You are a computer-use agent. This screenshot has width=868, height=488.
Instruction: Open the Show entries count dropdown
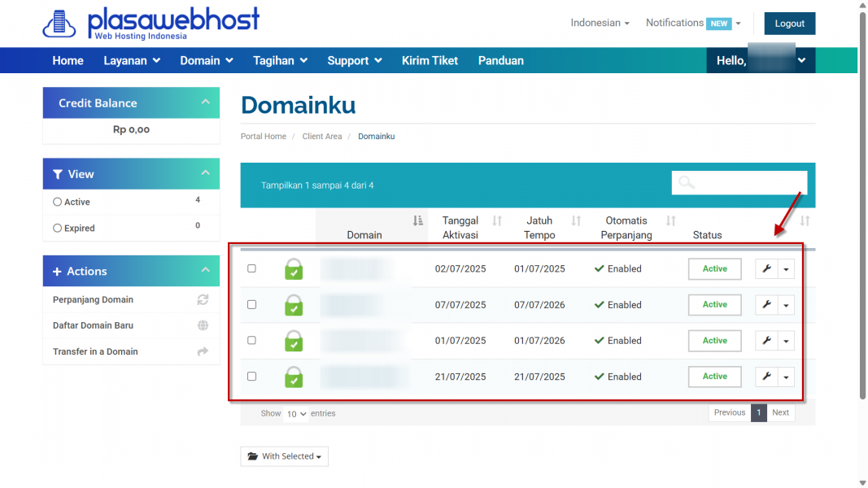tap(296, 414)
